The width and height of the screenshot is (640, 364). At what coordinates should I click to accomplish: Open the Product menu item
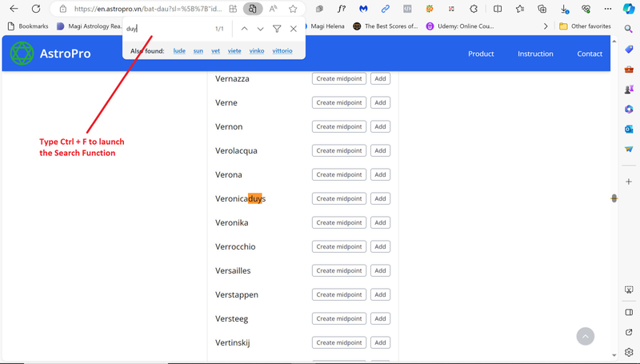tap(481, 54)
